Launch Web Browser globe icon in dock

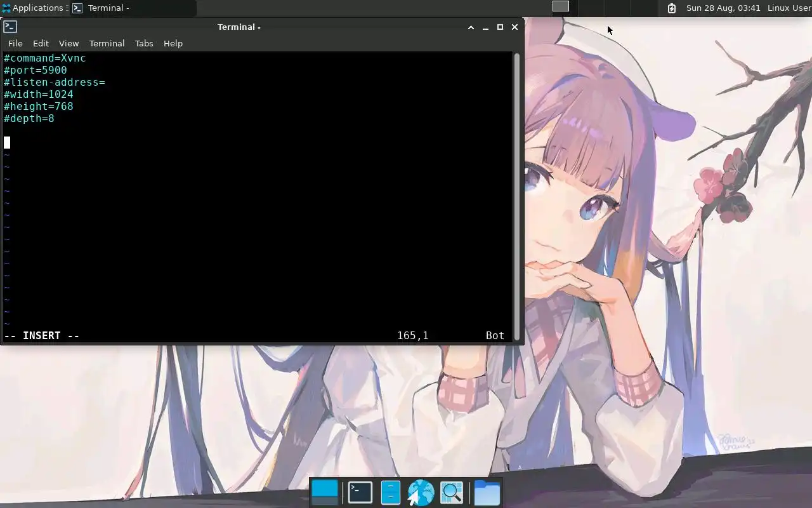pyautogui.click(x=421, y=493)
